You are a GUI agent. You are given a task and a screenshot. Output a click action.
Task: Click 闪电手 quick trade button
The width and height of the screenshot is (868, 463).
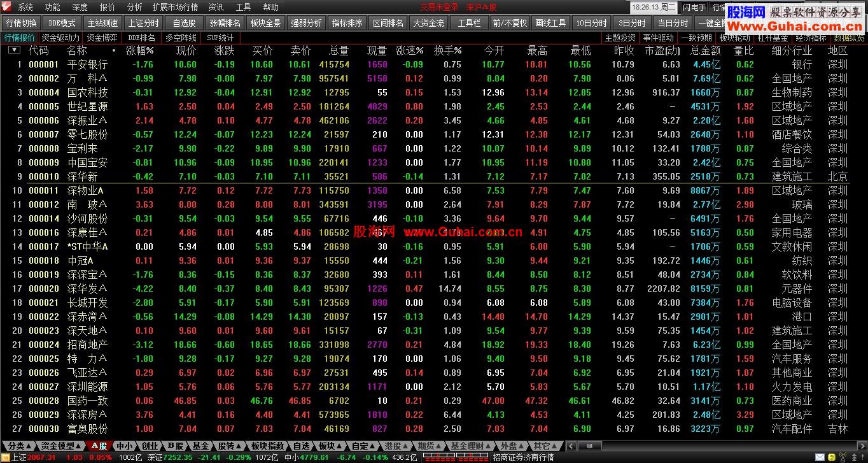point(694,8)
